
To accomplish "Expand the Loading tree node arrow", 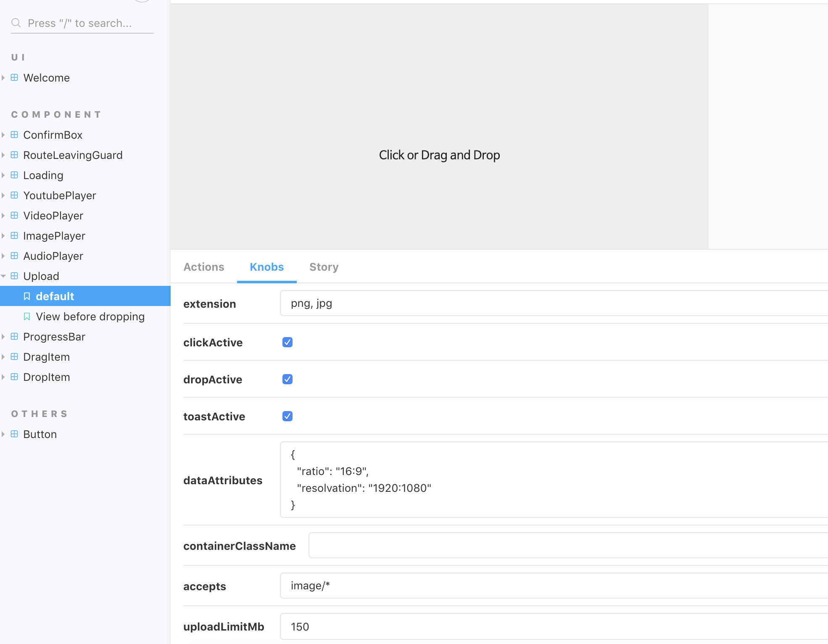I will (x=3, y=175).
